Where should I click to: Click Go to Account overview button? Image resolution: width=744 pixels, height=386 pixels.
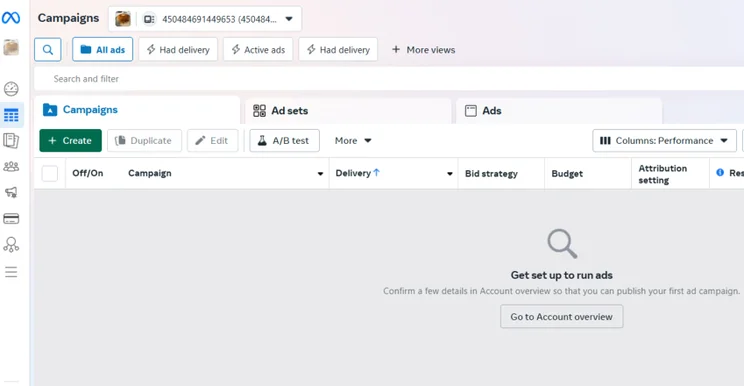point(561,316)
